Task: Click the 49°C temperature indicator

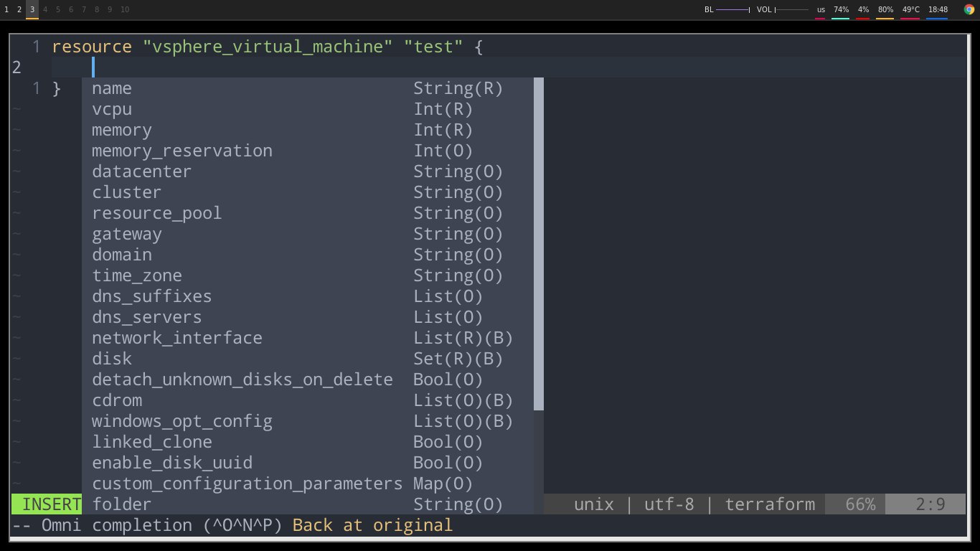Action: (910, 9)
